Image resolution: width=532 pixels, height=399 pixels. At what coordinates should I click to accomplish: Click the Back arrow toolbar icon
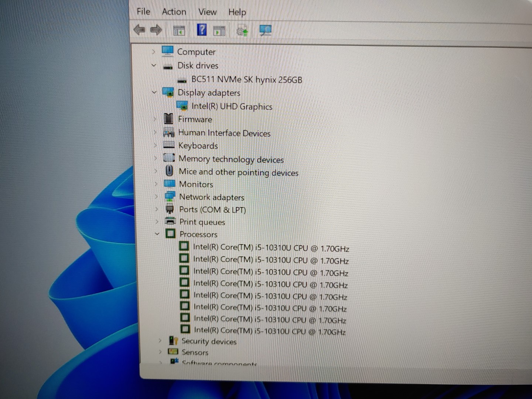pyautogui.click(x=139, y=30)
